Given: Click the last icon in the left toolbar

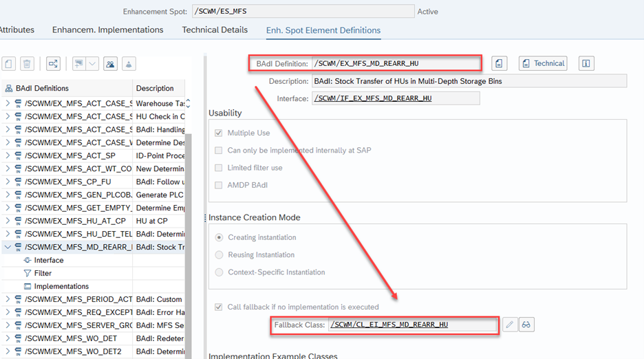Looking at the screenshot, I should pyautogui.click(x=129, y=64).
